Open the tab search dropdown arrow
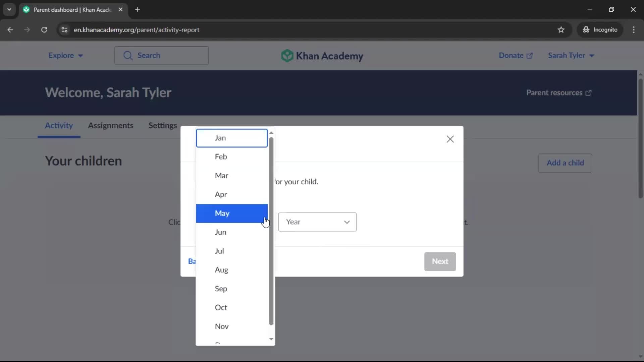644x362 pixels. point(9,10)
